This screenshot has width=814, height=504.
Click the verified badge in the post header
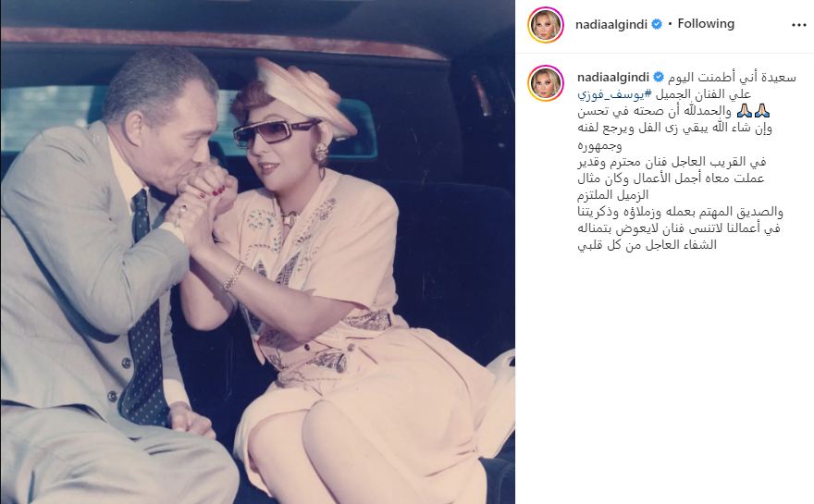[x=657, y=24]
